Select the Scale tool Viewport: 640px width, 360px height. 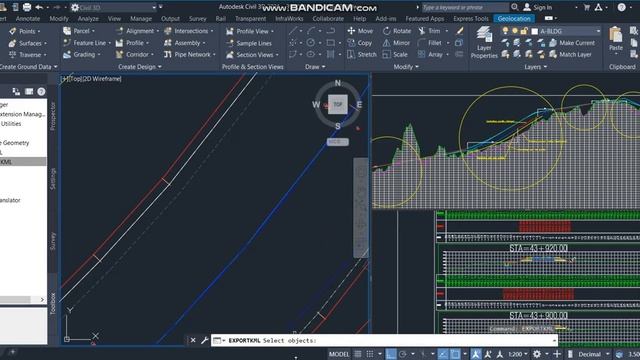395,55
